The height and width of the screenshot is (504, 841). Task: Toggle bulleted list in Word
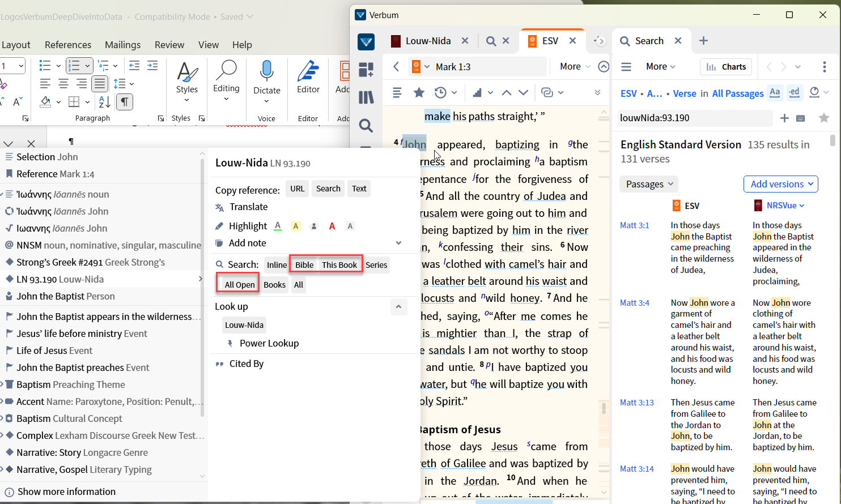[45, 66]
